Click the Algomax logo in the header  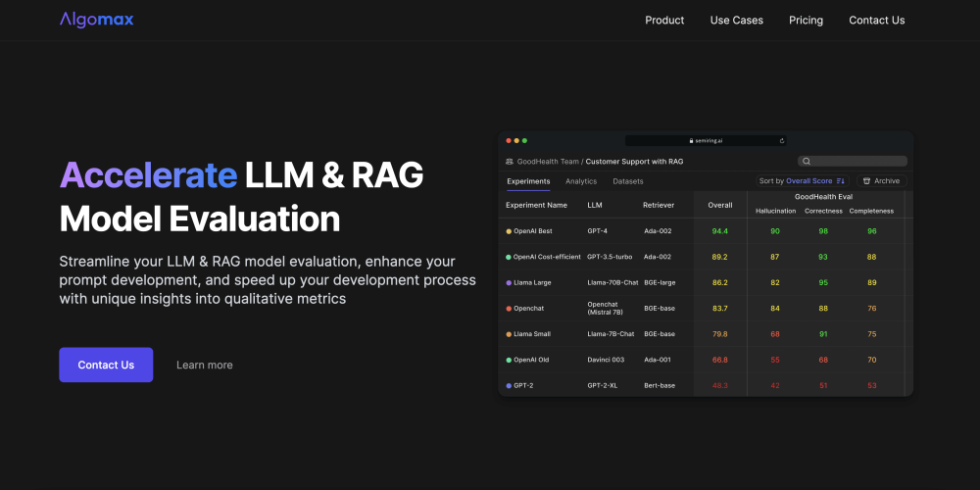[x=96, y=20]
